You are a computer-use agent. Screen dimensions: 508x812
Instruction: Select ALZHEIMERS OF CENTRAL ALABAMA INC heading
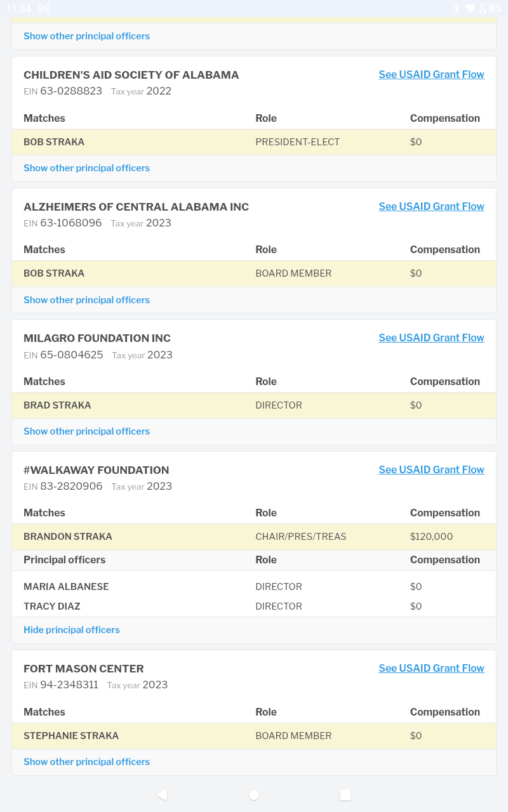coord(136,207)
